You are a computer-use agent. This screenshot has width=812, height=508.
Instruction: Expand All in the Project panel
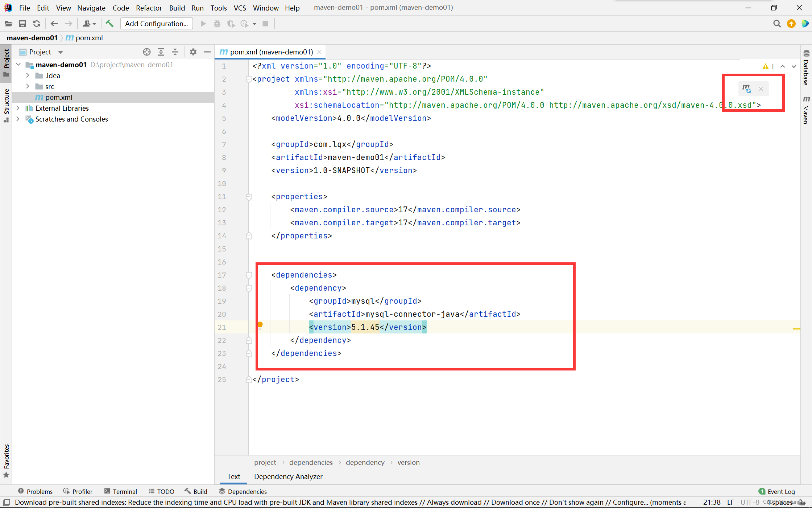tap(161, 52)
